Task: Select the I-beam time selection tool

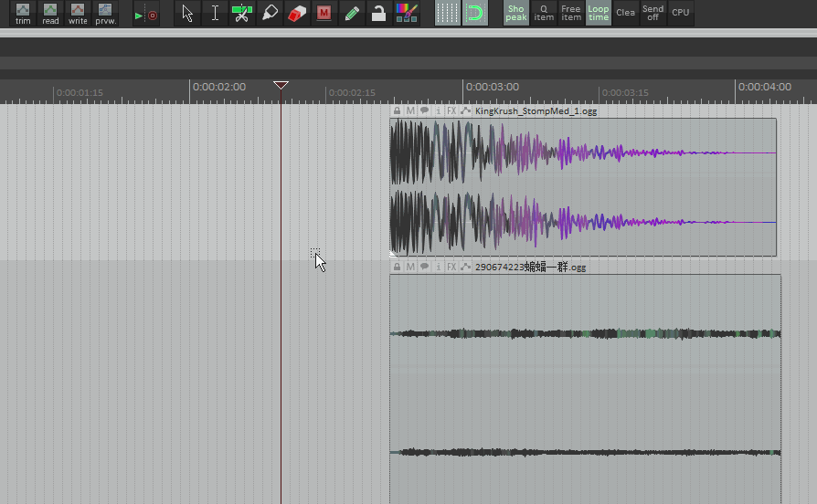Action: (215, 13)
